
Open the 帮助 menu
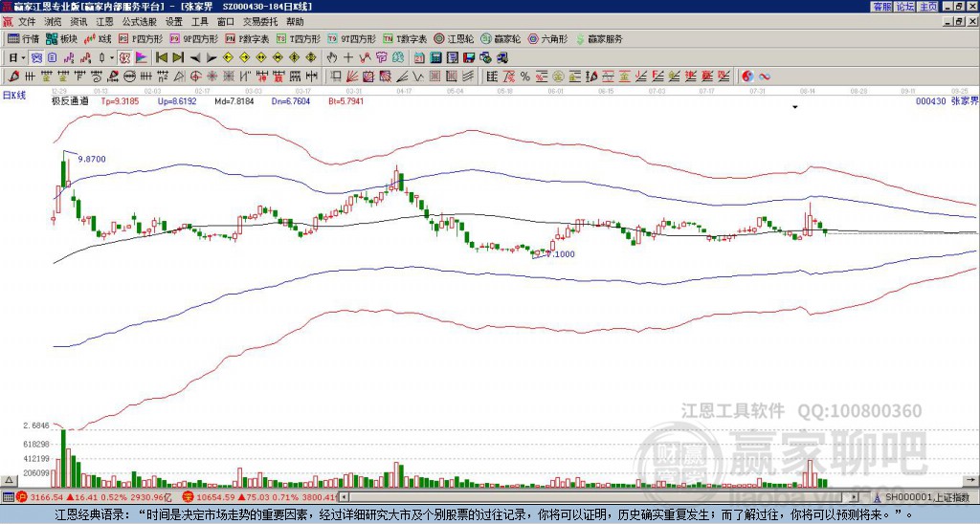[x=295, y=22]
